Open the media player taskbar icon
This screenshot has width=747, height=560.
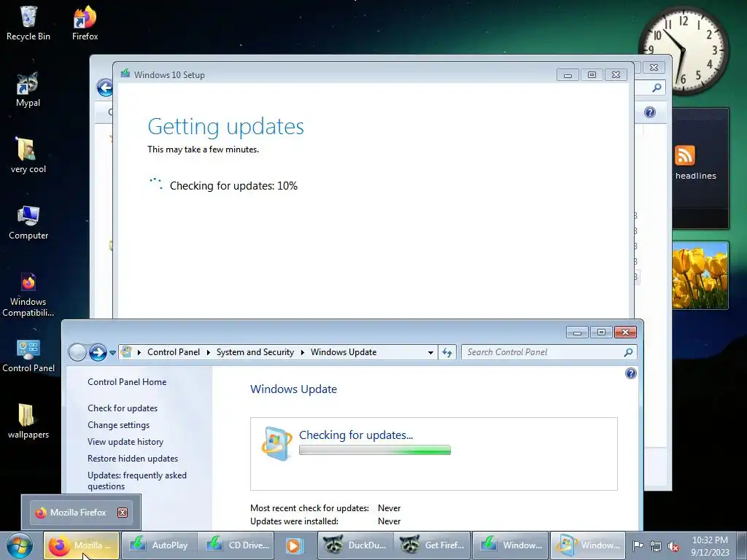(x=294, y=545)
